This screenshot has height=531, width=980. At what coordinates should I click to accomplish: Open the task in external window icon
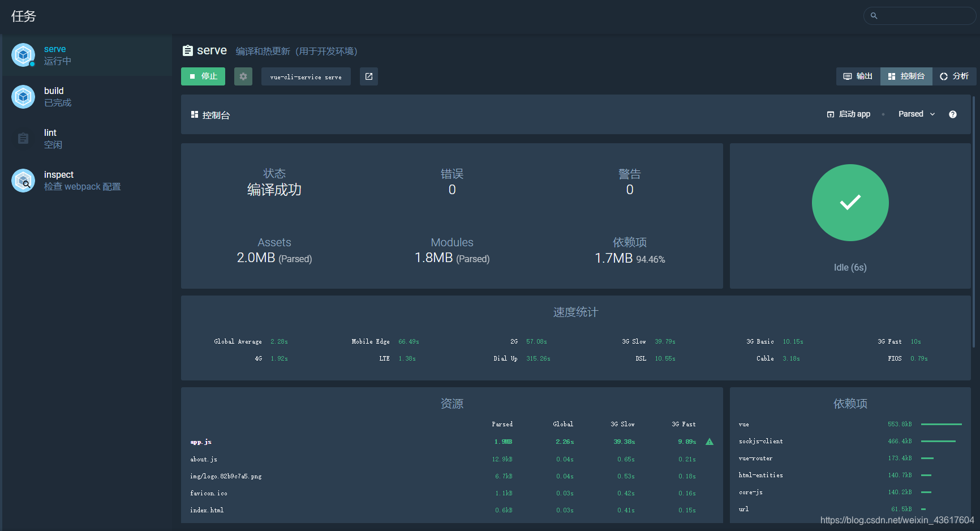tap(369, 76)
